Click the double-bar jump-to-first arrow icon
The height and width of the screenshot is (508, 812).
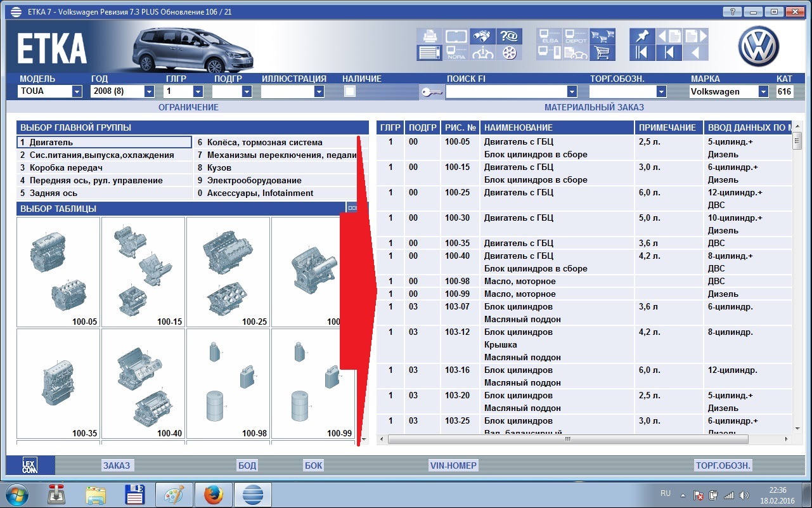(x=642, y=53)
